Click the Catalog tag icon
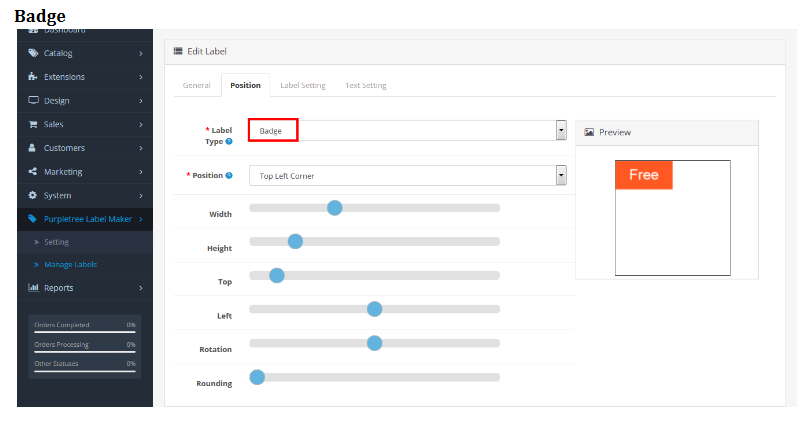Viewport: 812px width, 421px height. tap(33, 53)
